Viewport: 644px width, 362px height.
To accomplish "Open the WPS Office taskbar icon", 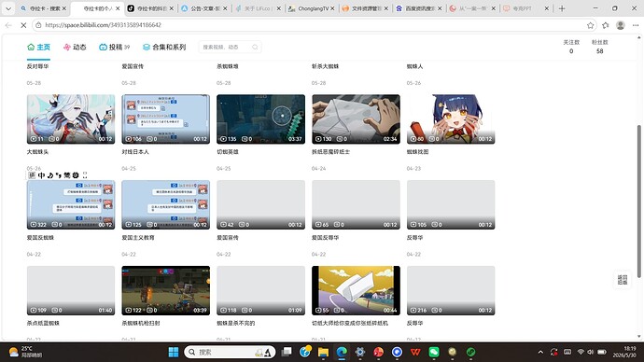I will click(x=415, y=352).
